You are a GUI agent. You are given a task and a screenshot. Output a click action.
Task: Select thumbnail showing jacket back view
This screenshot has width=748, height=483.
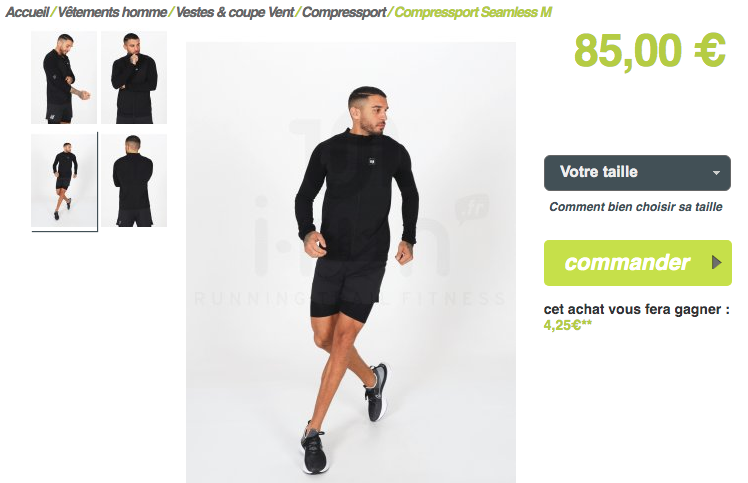(134, 180)
